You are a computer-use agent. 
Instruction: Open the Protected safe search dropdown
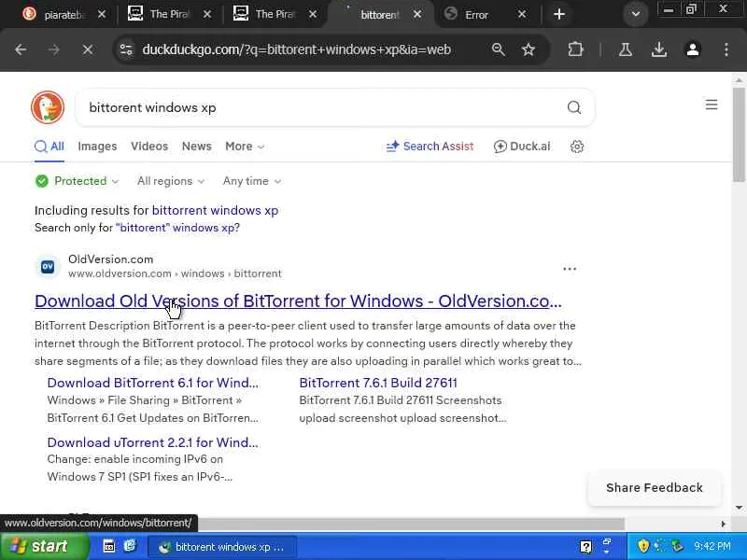click(x=77, y=181)
